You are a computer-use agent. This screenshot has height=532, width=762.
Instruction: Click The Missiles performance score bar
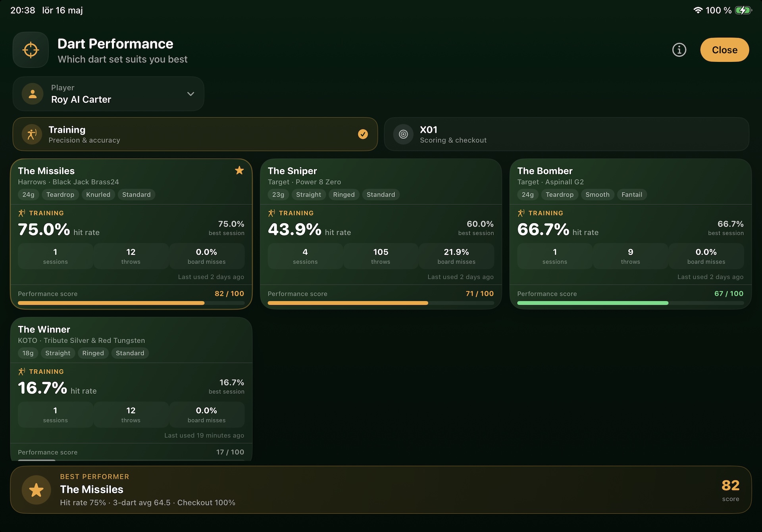pyautogui.click(x=131, y=303)
